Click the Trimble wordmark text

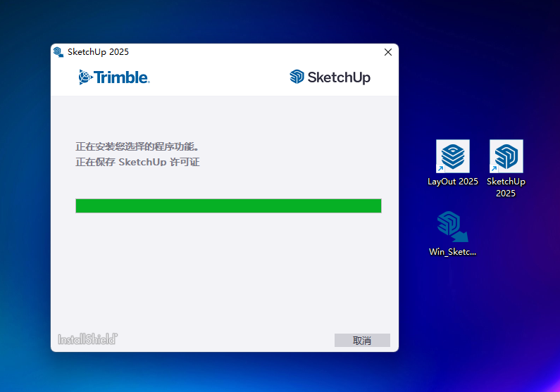[x=121, y=77]
